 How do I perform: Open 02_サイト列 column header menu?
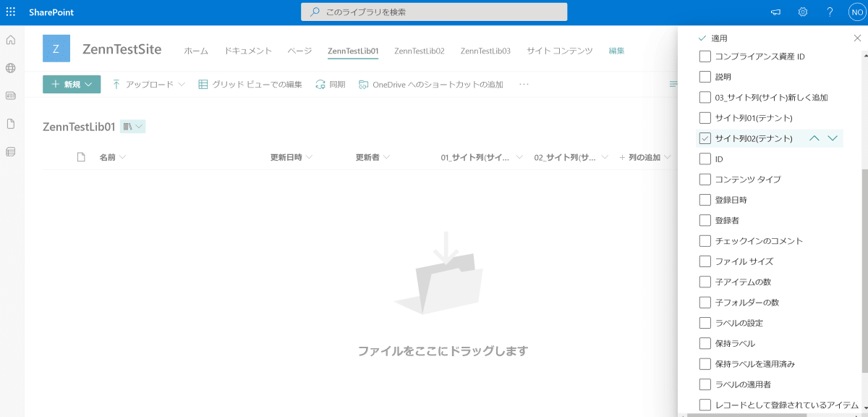coord(571,157)
